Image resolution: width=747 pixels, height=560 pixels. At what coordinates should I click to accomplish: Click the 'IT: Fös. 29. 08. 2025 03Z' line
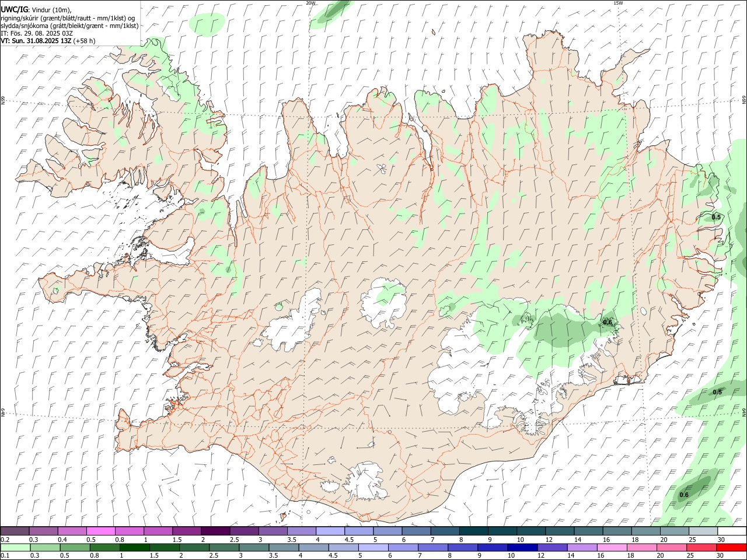(37, 33)
